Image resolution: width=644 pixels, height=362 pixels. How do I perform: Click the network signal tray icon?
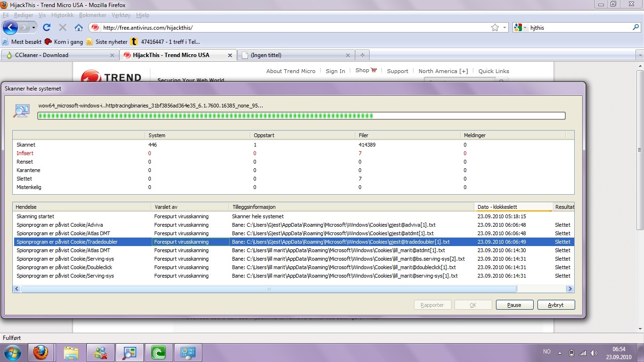tap(583, 353)
